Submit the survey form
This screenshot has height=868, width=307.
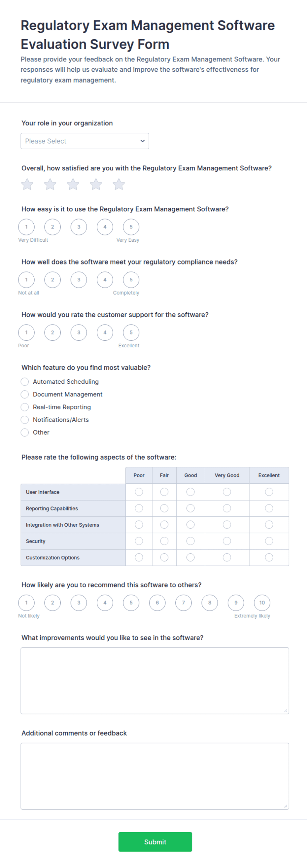tap(155, 842)
